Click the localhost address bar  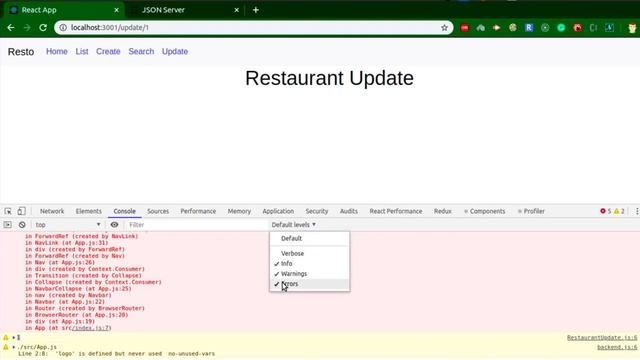(253, 28)
